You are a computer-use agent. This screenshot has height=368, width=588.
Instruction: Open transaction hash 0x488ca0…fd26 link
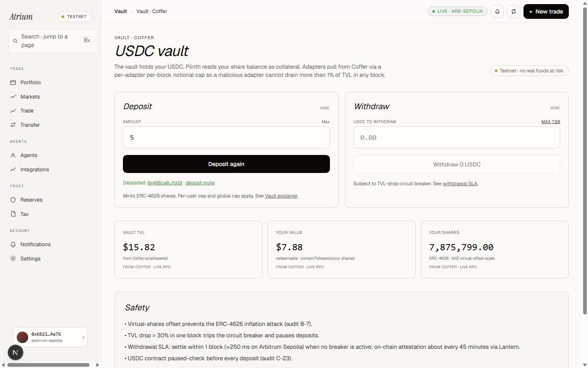coord(165,183)
